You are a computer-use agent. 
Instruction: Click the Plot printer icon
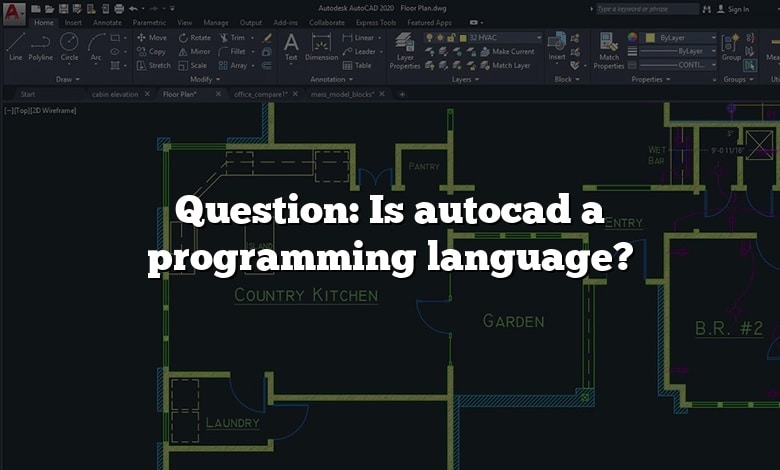point(119,8)
